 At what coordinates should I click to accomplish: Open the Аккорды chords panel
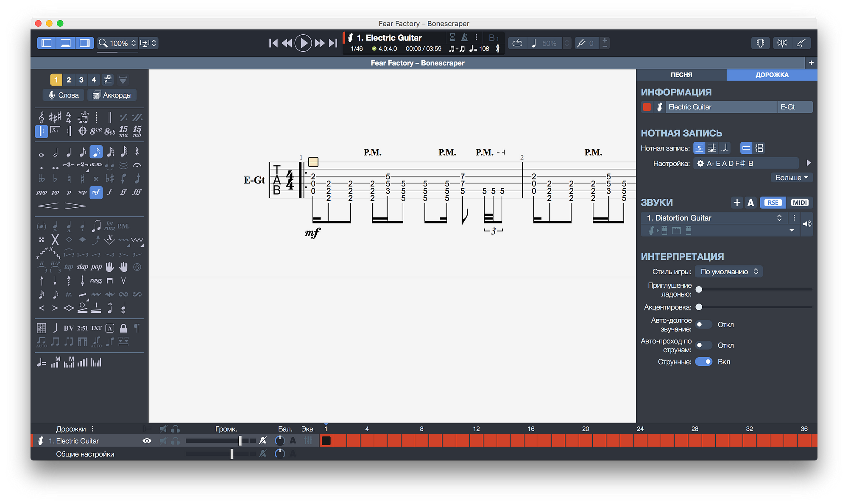click(x=112, y=95)
